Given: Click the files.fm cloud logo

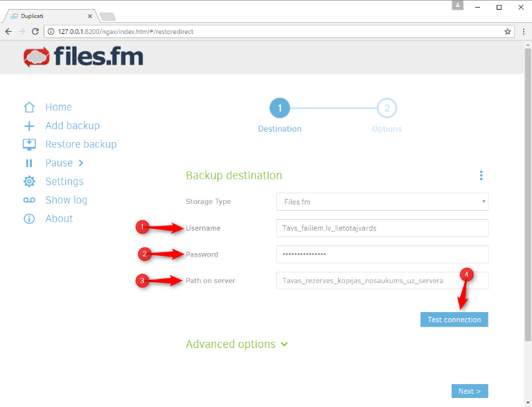Looking at the screenshot, I should [x=36, y=57].
